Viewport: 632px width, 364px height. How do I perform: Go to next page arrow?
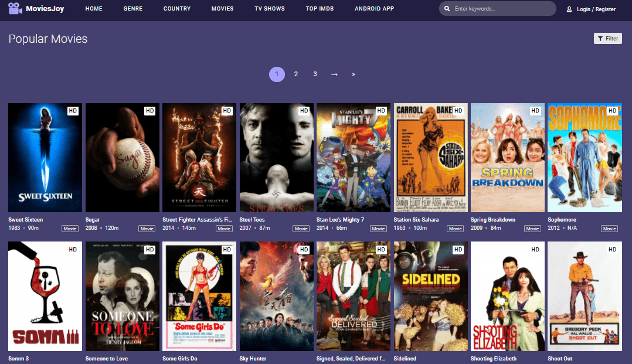[334, 74]
